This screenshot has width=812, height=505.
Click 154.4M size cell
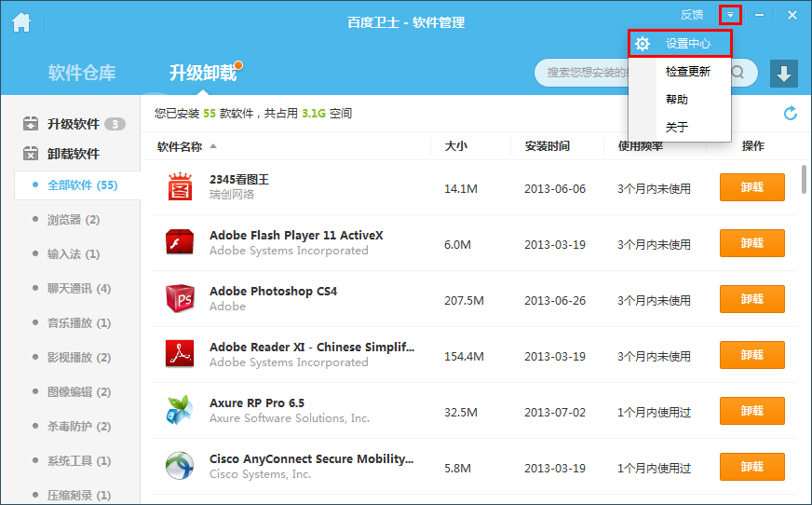[x=464, y=356]
